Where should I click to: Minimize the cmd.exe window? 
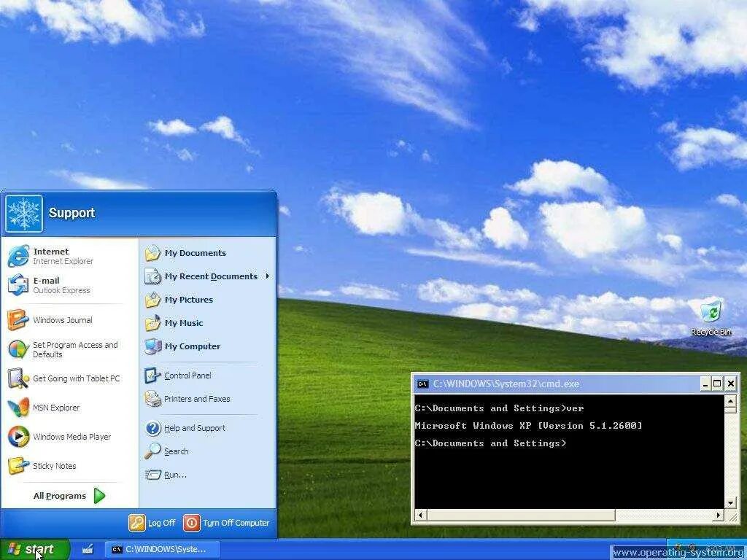(x=705, y=384)
